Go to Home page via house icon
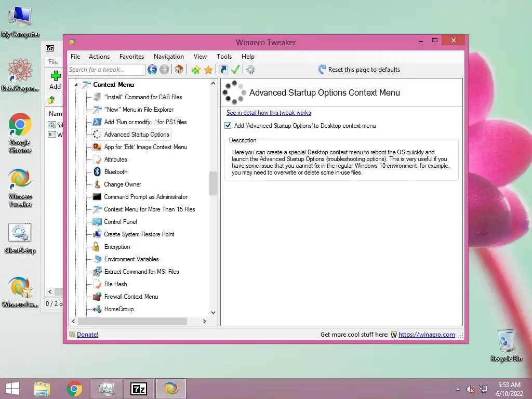This screenshot has width=532, height=399. pyautogui.click(x=179, y=69)
